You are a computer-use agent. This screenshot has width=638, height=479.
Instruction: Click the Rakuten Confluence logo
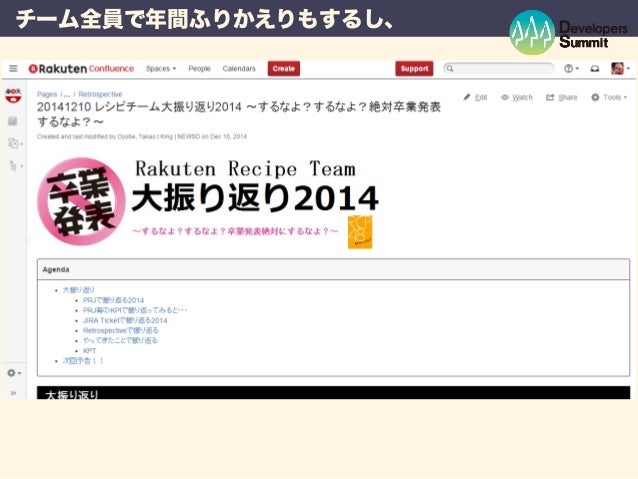click(81, 68)
